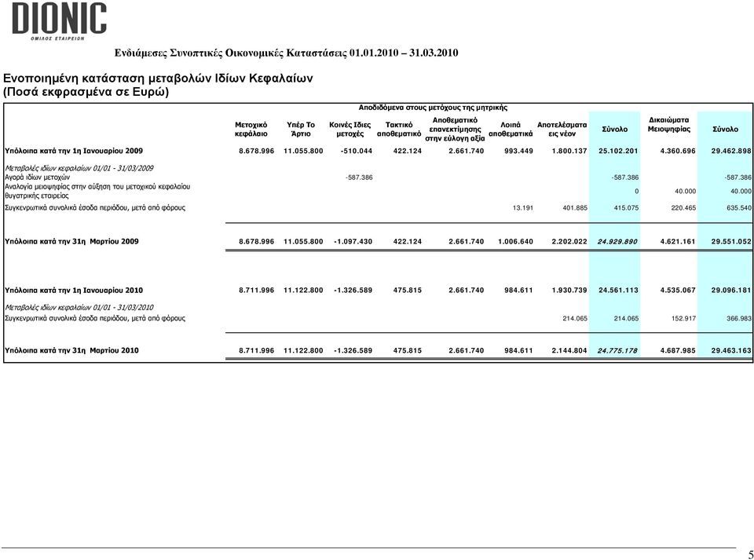Select the grand total '29.551.052'
Image resolution: width=754 pixels, height=560 pixels.
(731, 242)
